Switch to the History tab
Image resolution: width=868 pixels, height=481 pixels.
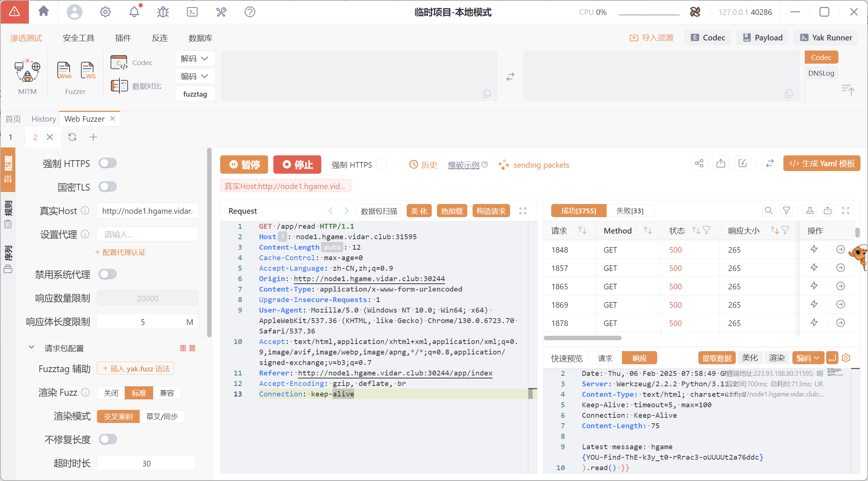(43, 119)
